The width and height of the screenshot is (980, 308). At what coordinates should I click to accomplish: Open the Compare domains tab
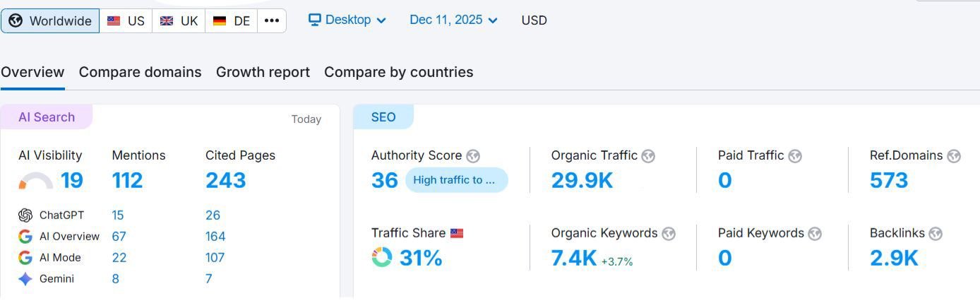pyautogui.click(x=140, y=72)
